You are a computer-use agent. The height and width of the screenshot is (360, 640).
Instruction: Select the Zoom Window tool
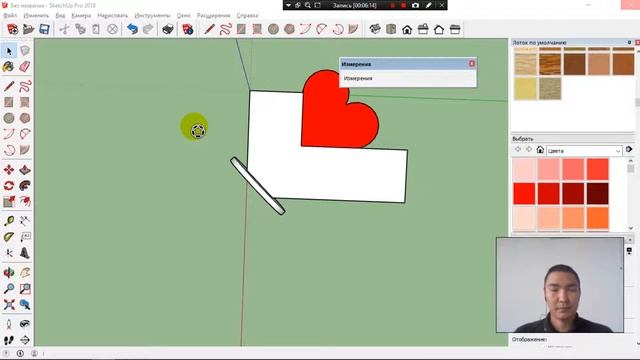tap(25, 289)
